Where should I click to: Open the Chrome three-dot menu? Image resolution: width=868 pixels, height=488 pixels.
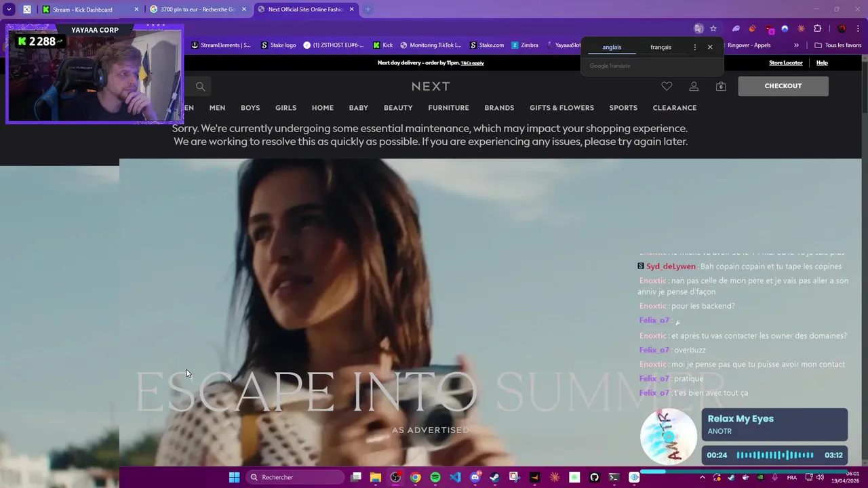[x=858, y=28]
